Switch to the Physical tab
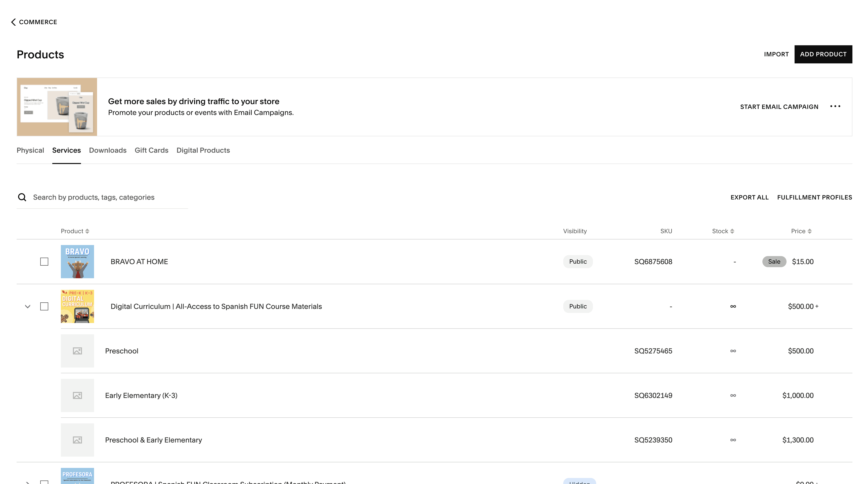This screenshot has width=868, height=484. [30, 150]
